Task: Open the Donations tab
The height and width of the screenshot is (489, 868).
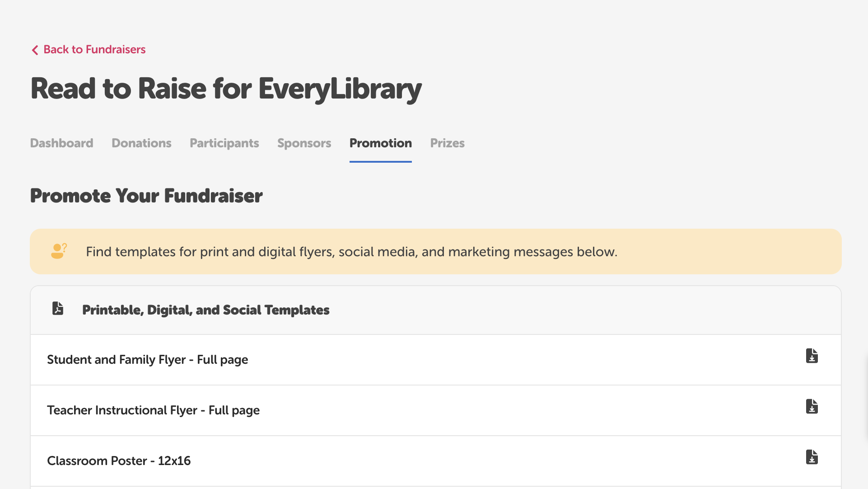Action: pos(141,143)
